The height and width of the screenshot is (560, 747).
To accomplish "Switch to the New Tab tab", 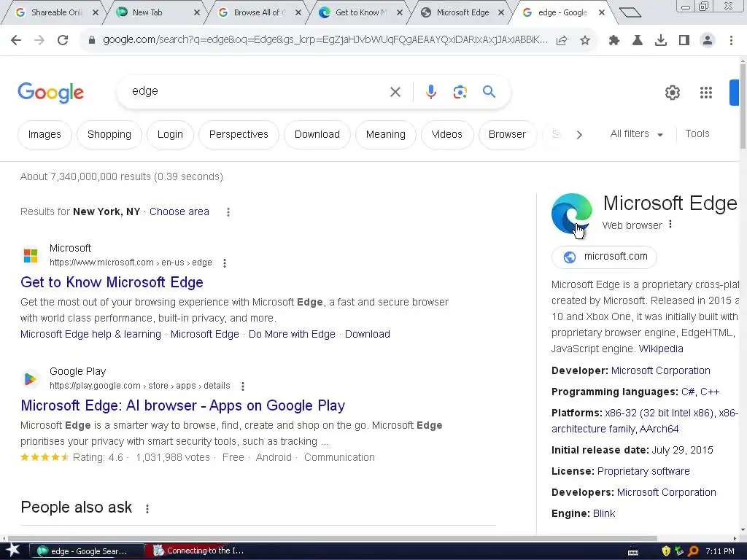I will (152, 13).
